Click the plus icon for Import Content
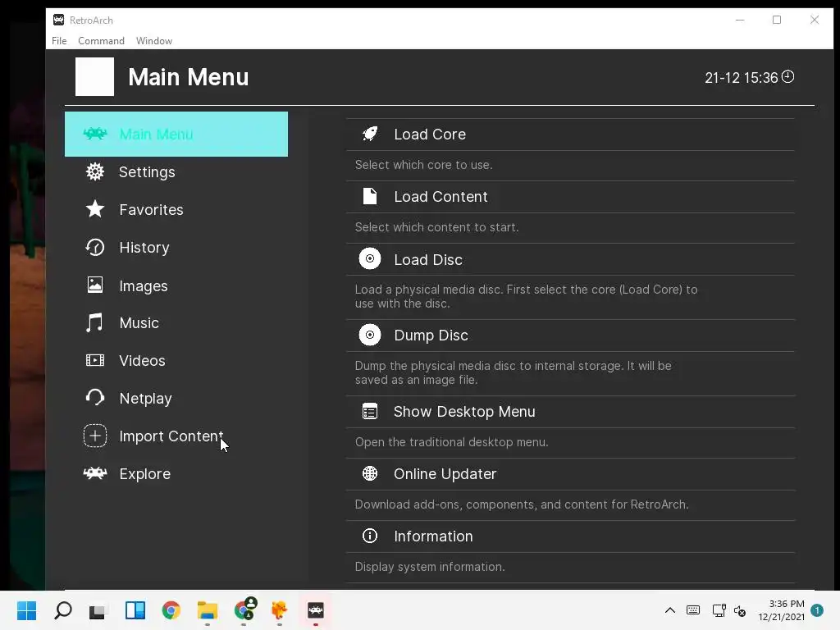840x630 pixels. click(x=95, y=436)
